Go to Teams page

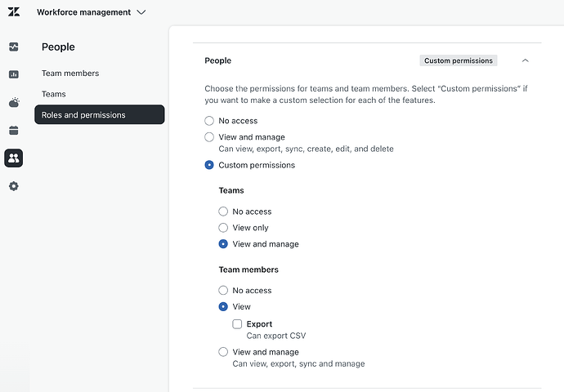54,94
